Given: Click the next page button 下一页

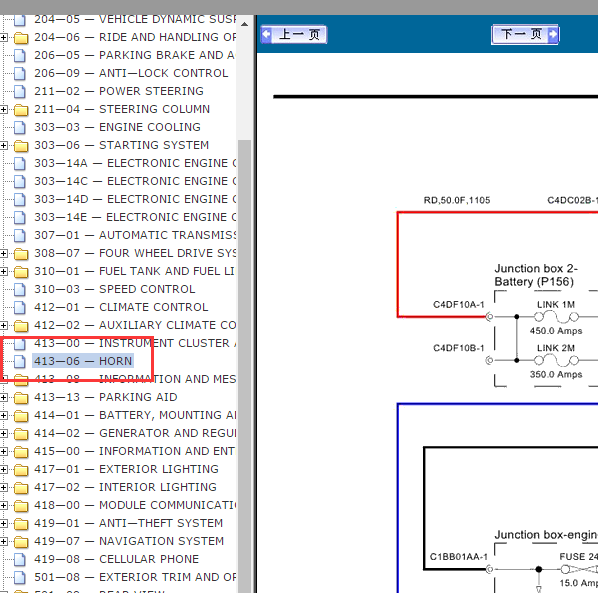Looking at the screenshot, I should click(x=525, y=34).
